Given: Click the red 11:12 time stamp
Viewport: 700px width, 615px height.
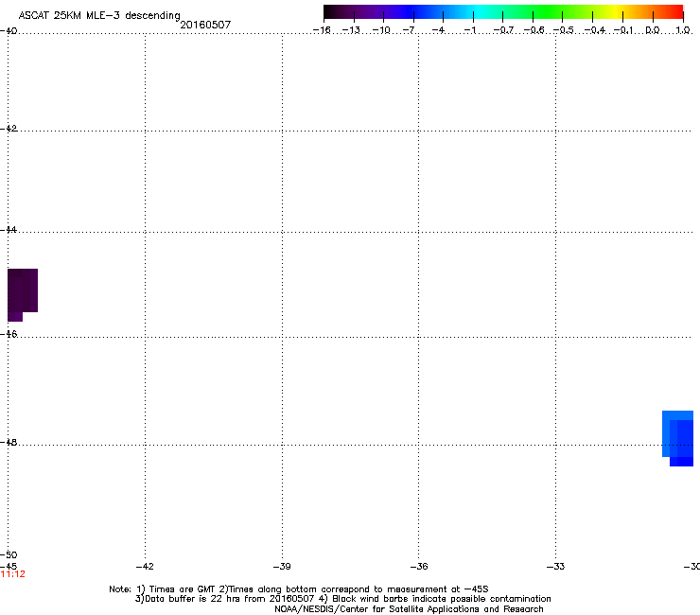Looking at the screenshot, I should click(x=13, y=574).
